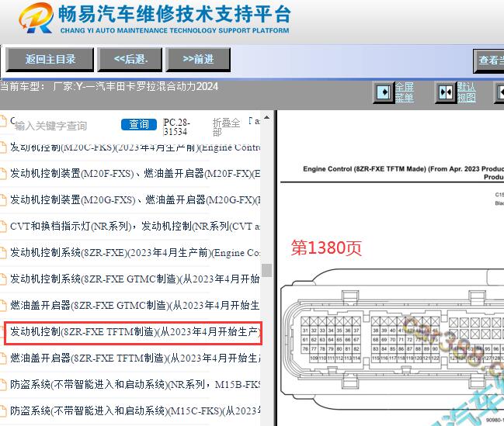Screen dimensions: 504x426
Task: Click the tree list scrollbar thumb
Action: 266,270
